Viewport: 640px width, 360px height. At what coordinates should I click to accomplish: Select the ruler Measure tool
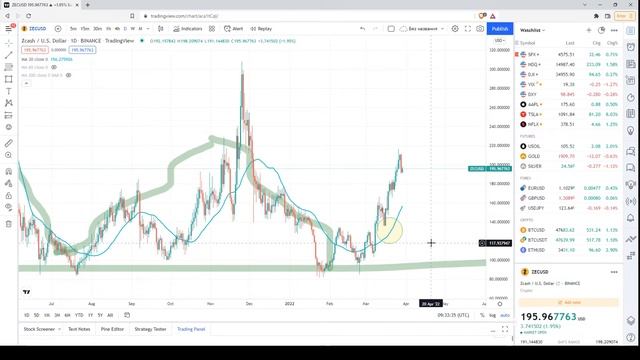tap(9, 143)
